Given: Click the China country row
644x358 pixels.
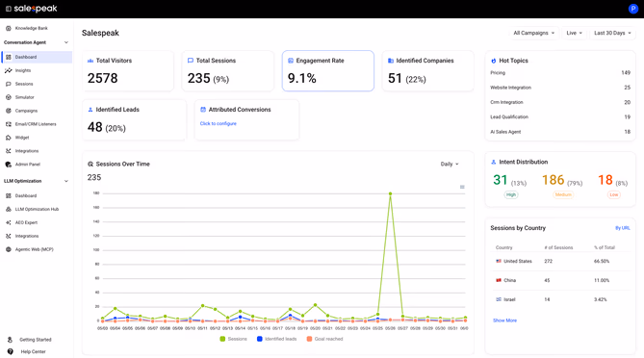Looking at the screenshot, I should [x=560, y=280].
